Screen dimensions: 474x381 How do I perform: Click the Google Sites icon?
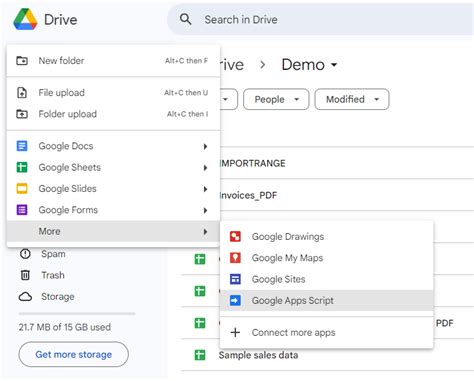pos(235,279)
